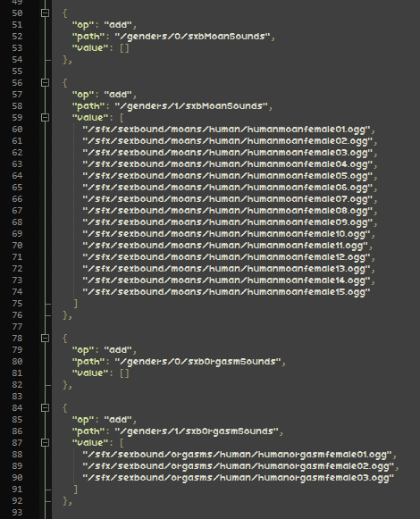
Task: Click the path "/genders/1/sxbMoanSounds"
Action: tap(191, 106)
